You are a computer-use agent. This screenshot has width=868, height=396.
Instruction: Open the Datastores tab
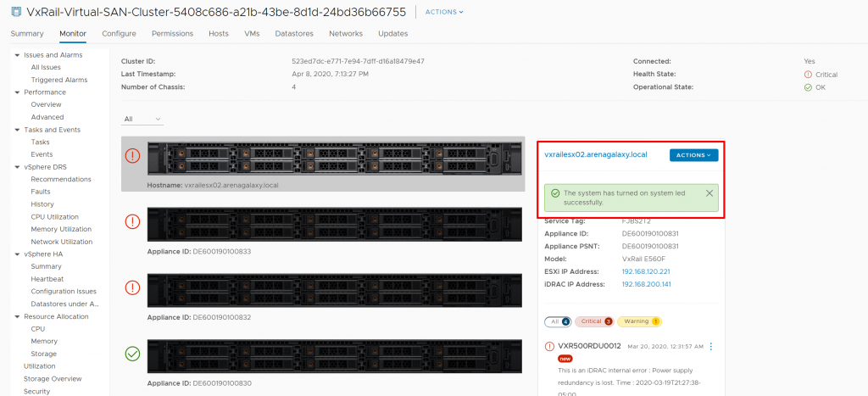tap(294, 34)
